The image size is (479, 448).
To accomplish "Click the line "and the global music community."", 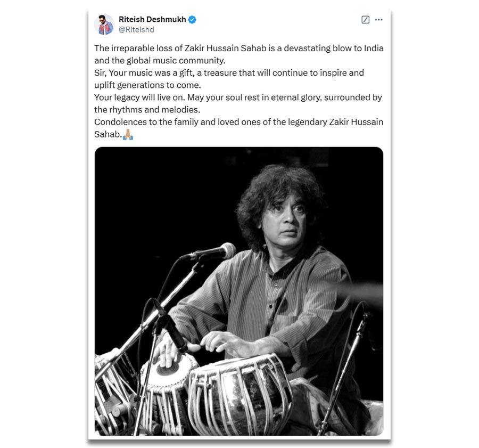I will [x=160, y=61].
